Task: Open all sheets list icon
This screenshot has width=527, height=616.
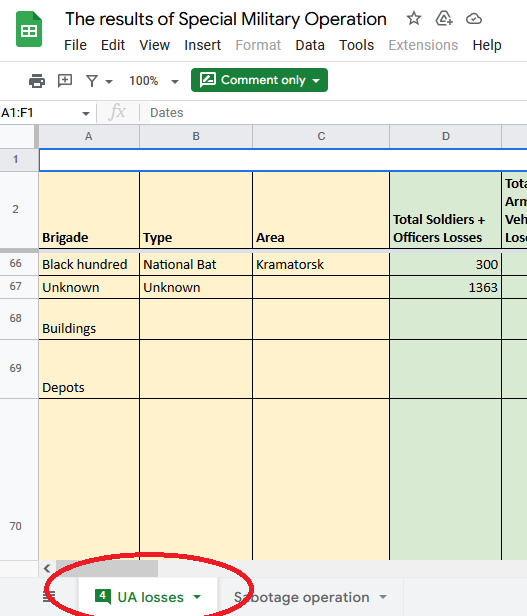Action: (x=49, y=597)
